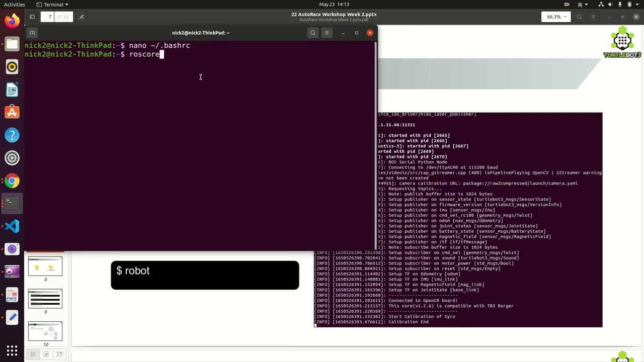The width and height of the screenshot is (644, 362).
Task: Click the roscore command text in terminal
Action: 144,54
